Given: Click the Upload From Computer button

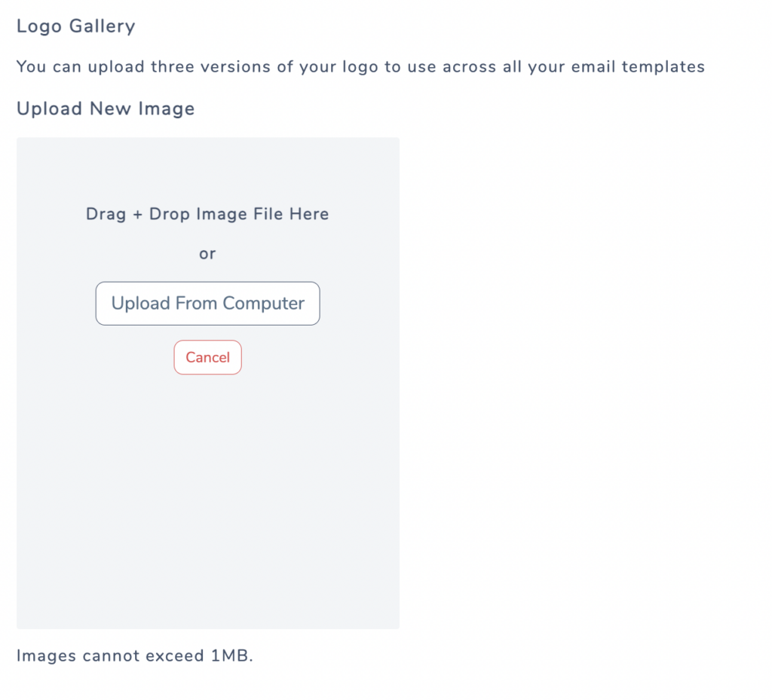Looking at the screenshot, I should tap(207, 304).
